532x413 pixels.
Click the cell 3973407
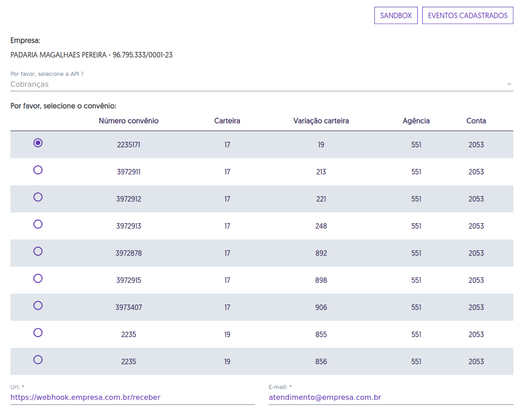(128, 308)
